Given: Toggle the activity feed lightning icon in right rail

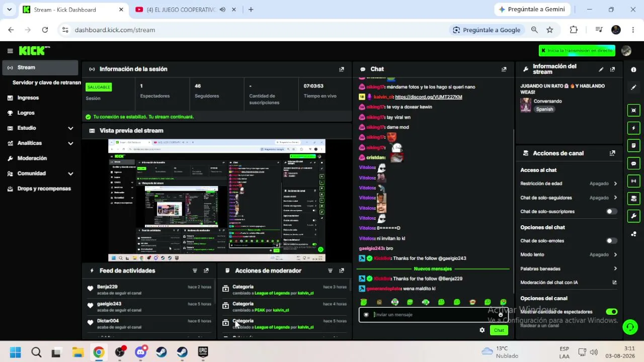Looking at the screenshot, I should pyautogui.click(x=633, y=128).
